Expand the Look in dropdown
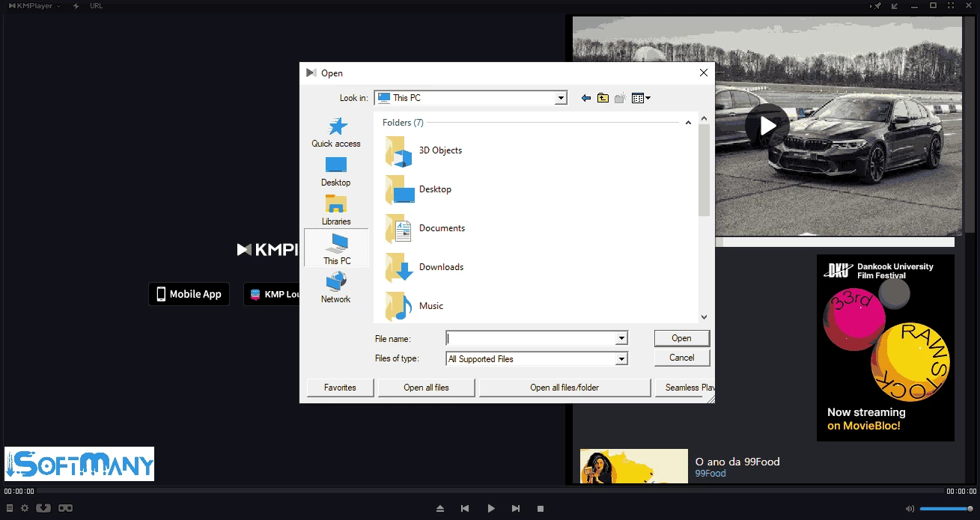The height and width of the screenshot is (520, 980). coord(561,98)
